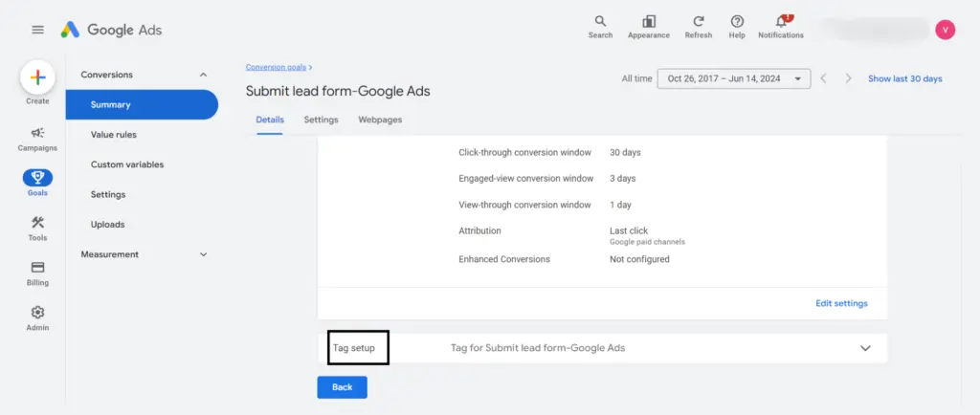Click the '1 day' view-through value
Image resolution: width=980 pixels, height=415 pixels.
point(620,205)
